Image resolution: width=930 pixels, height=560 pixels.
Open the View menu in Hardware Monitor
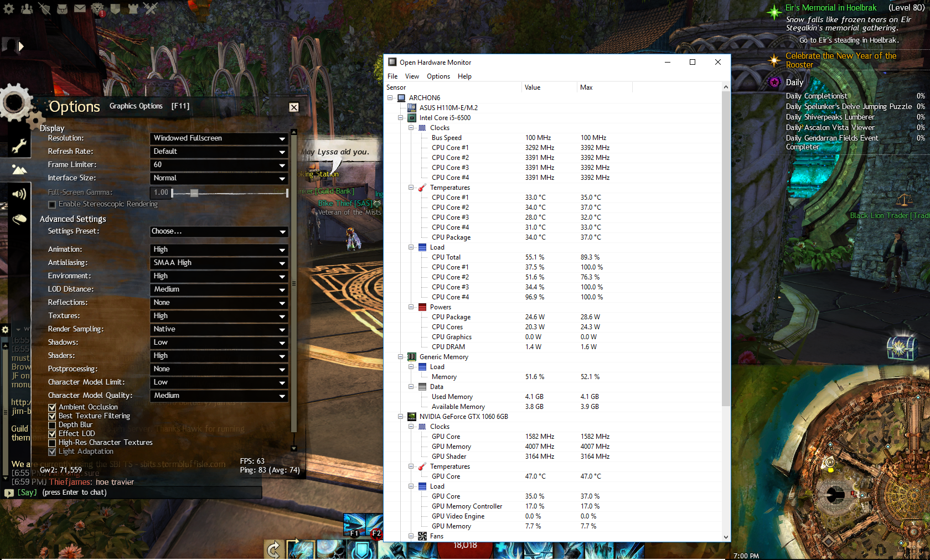point(412,76)
